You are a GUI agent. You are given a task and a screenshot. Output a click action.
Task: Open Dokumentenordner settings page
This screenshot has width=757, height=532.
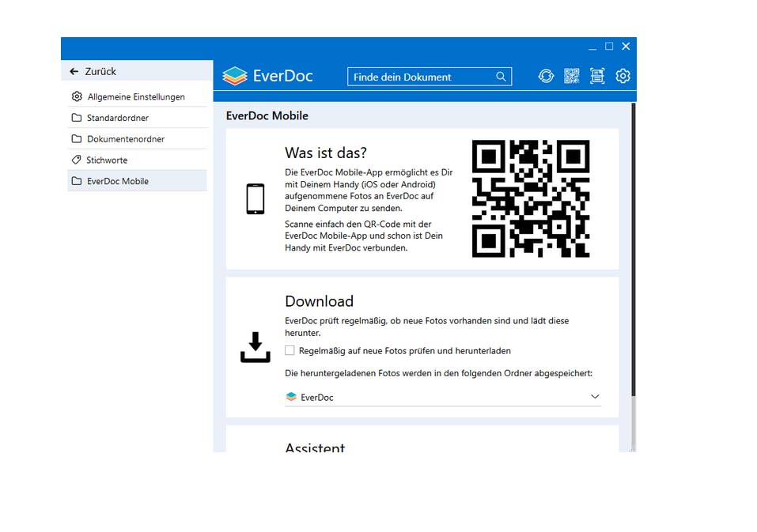point(137,139)
